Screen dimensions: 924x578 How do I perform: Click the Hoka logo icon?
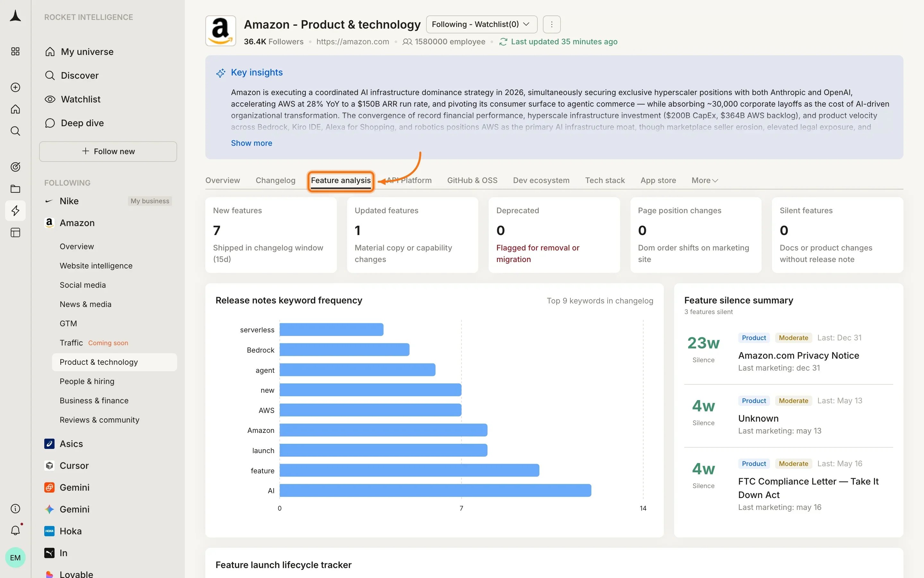tap(49, 531)
